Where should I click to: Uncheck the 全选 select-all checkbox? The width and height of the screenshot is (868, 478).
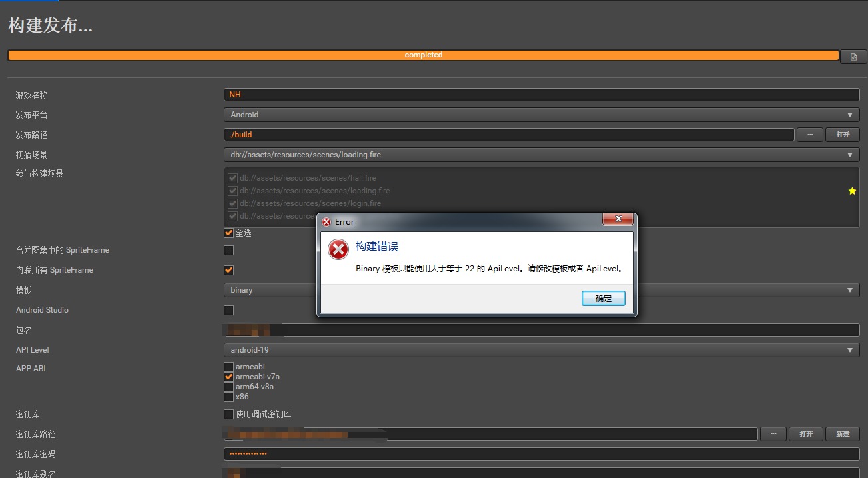[x=228, y=233]
